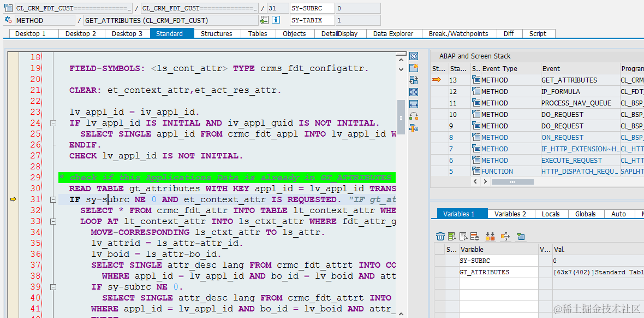Collapse the LOOP block at line 33

point(52,221)
